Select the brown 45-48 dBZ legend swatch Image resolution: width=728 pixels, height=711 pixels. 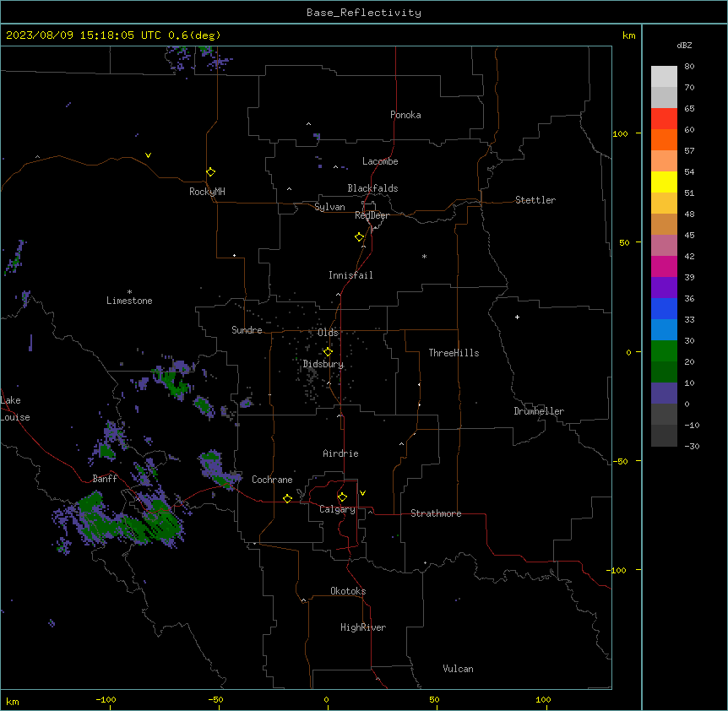coord(664,224)
